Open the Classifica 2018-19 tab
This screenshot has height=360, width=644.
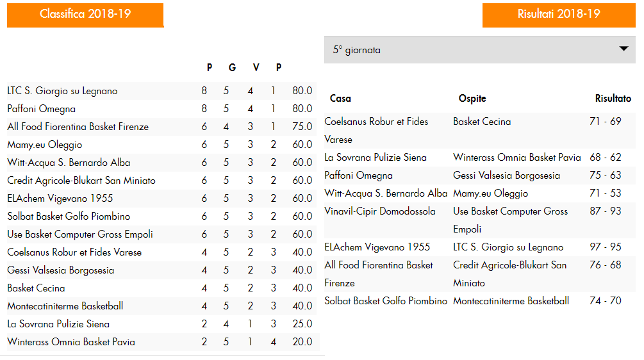[x=85, y=15]
